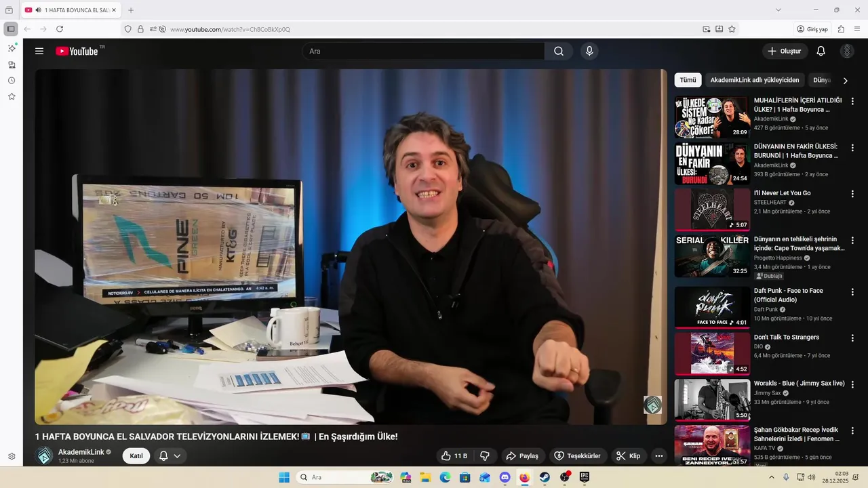Image resolution: width=868 pixels, height=488 pixels.
Task: Open options for Don't Talk To Strangers
Action: (x=852, y=338)
